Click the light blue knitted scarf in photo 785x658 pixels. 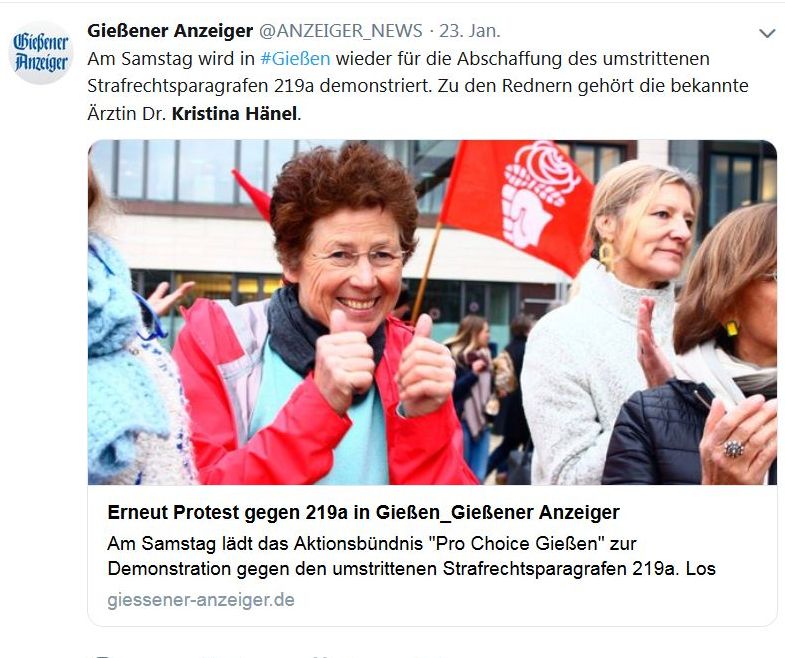point(128,361)
